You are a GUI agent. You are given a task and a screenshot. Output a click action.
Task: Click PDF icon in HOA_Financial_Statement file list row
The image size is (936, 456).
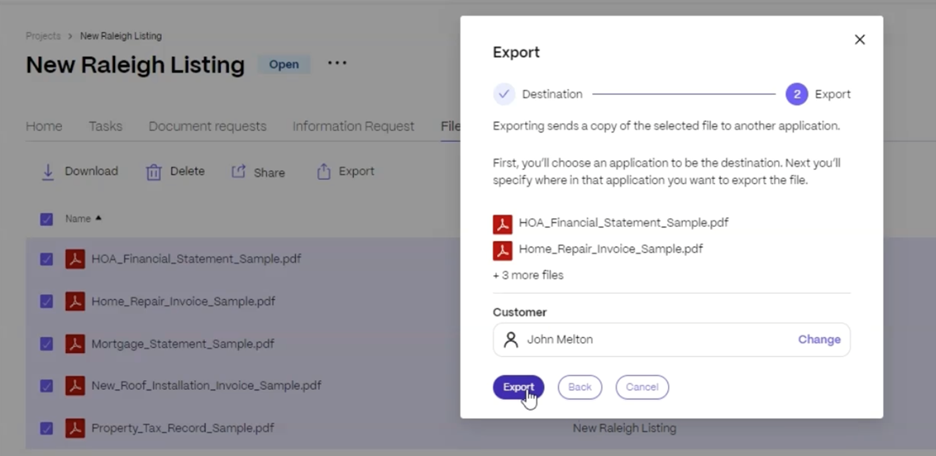(x=75, y=259)
